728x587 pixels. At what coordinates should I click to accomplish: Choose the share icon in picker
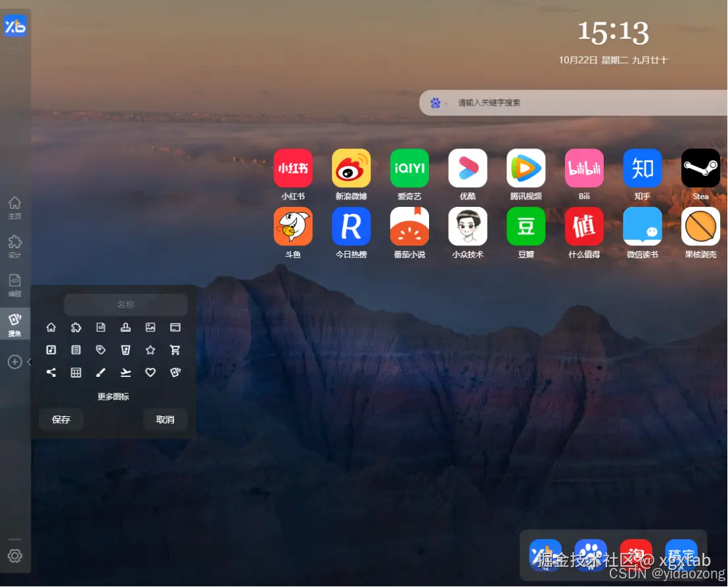[x=51, y=372]
